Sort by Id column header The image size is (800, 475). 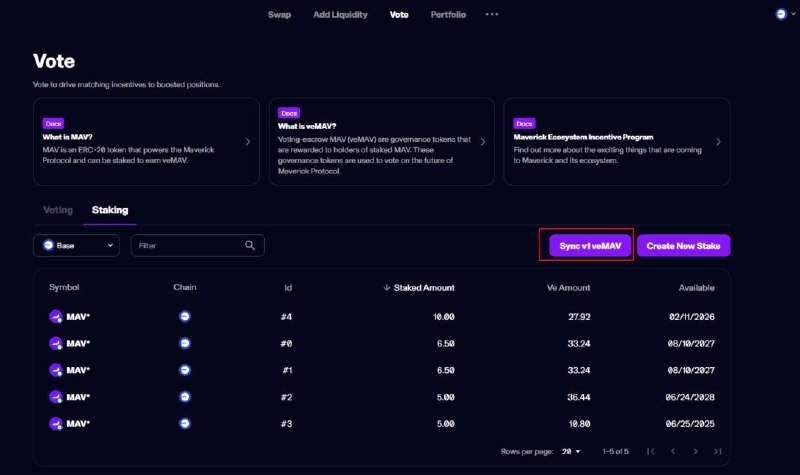(288, 288)
